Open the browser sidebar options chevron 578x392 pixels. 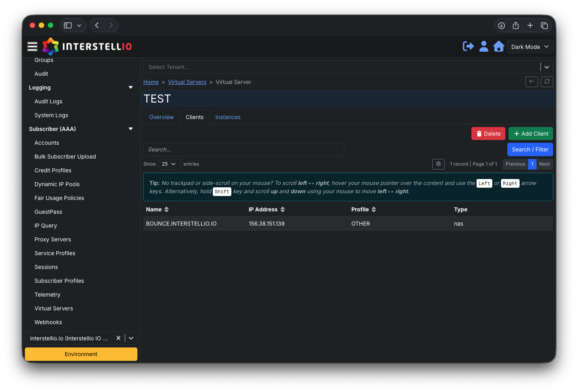pyautogui.click(x=79, y=25)
